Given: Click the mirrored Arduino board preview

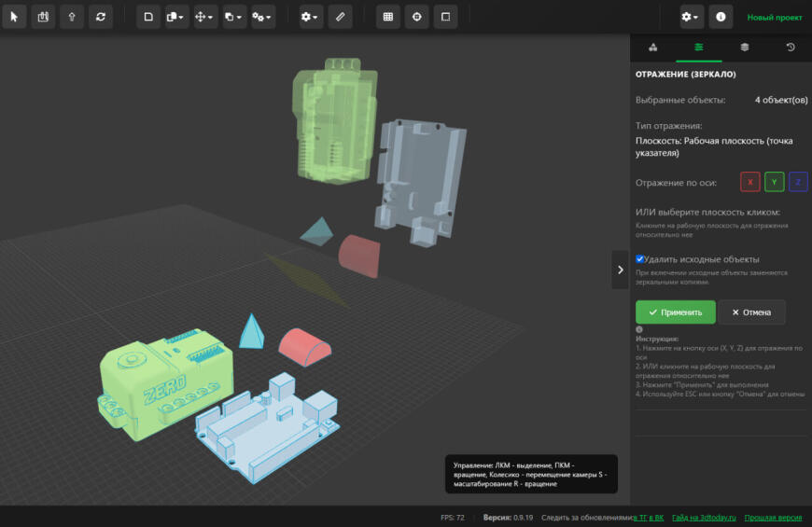Looking at the screenshot, I should click(420, 182).
